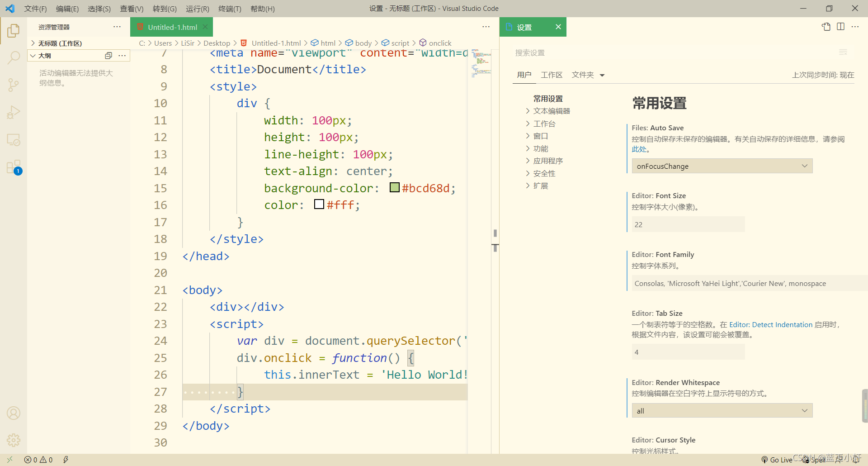
Task: Open the Render Whitespace dropdown
Action: click(722, 411)
